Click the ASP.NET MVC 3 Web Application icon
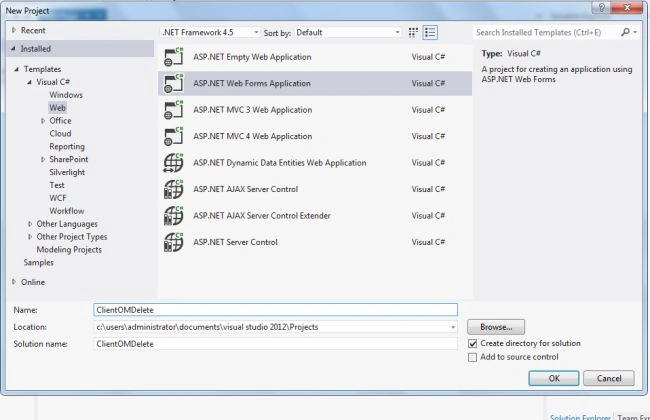The height and width of the screenshot is (420, 650). pyautogui.click(x=173, y=110)
